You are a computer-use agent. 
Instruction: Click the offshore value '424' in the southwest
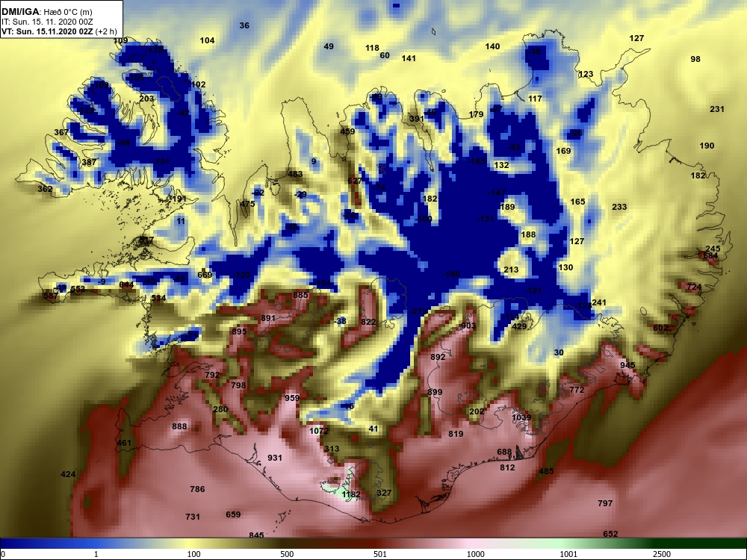point(68,474)
